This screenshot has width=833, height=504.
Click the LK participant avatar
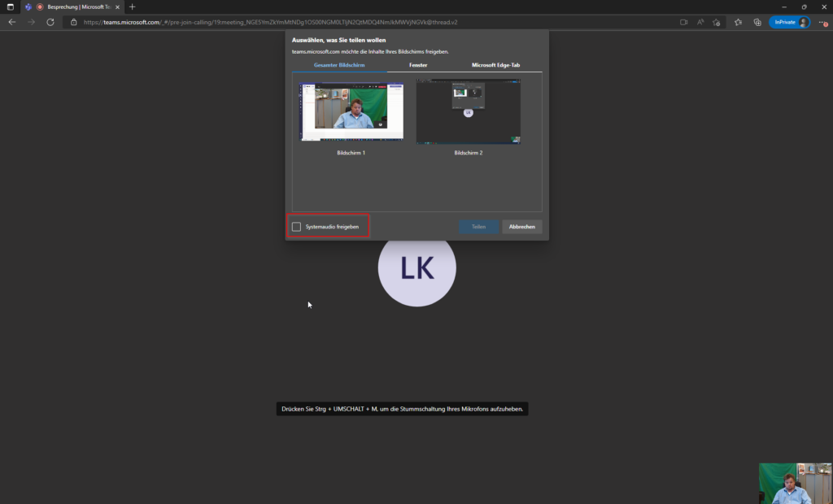417,267
